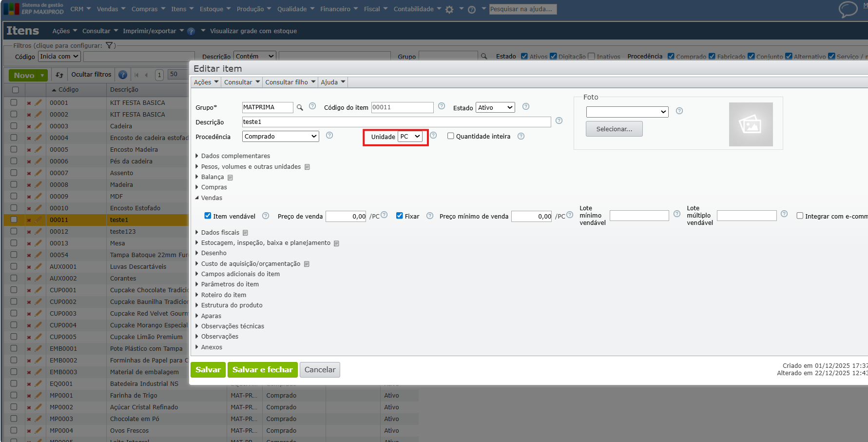Click the Ocultar filtros button

(91, 75)
